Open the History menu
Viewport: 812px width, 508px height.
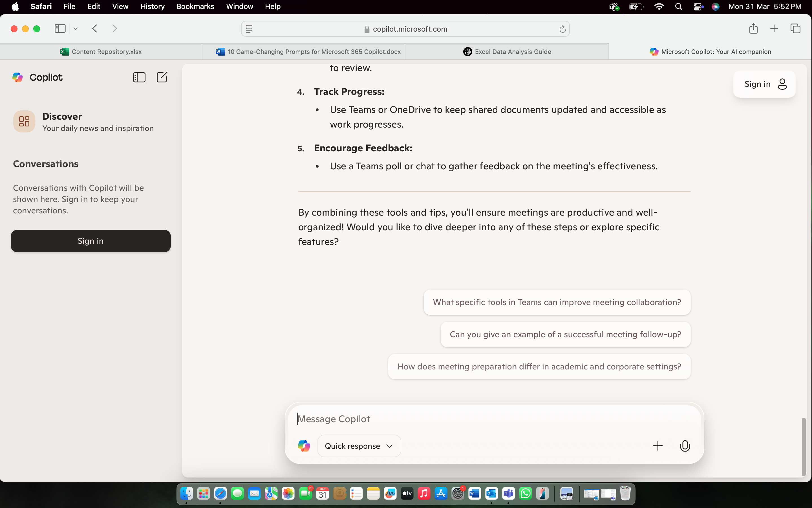click(152, 7)
